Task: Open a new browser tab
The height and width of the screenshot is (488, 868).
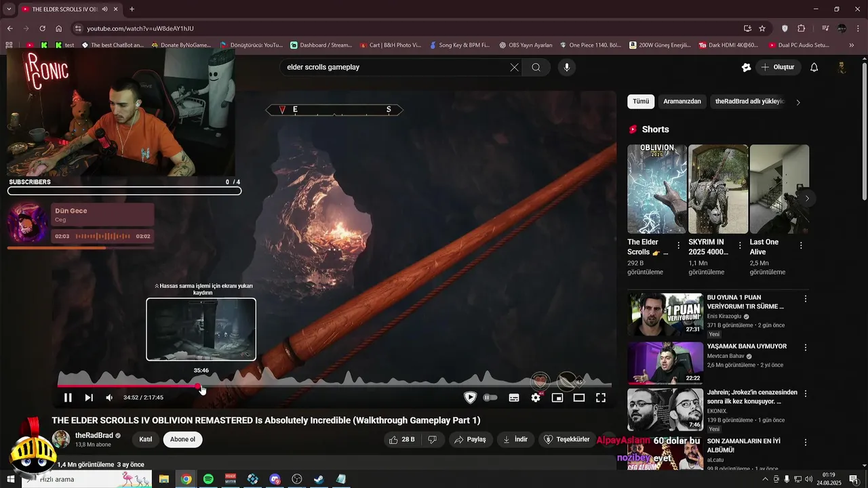Action: click(x=132, y=9)
